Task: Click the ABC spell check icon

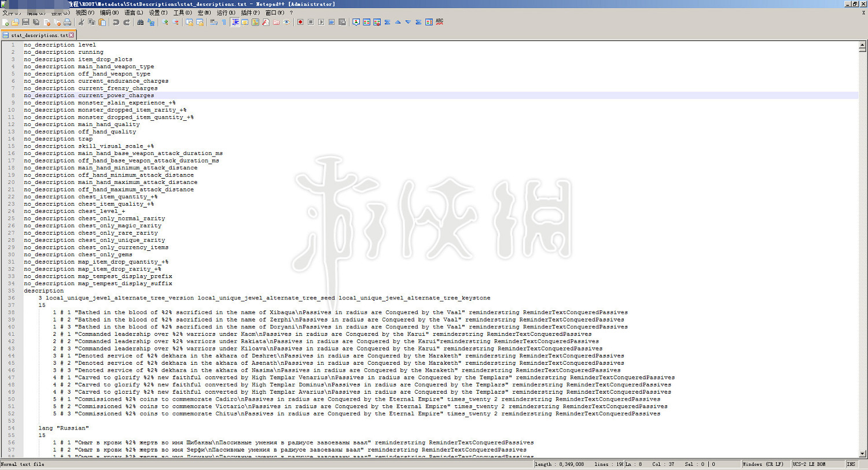Action: click(x=439, y=22)
